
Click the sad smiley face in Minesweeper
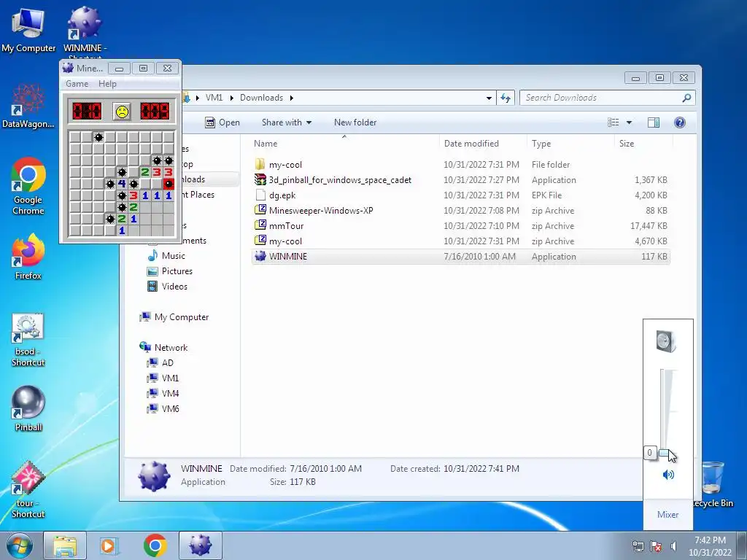click(122, 112)
